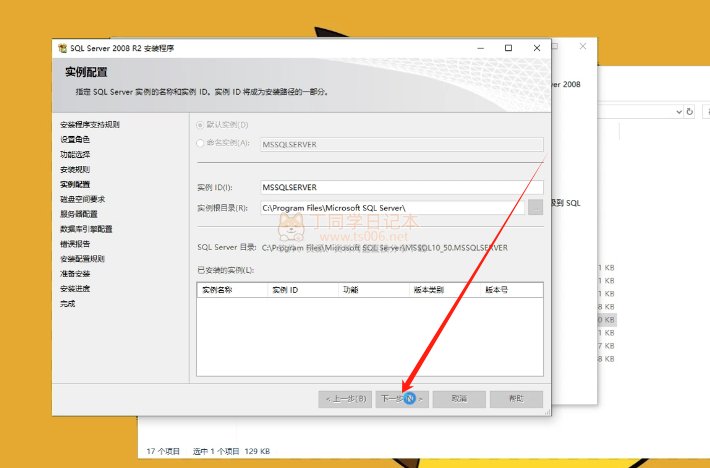Image resolution: width=710 pixels, height=468 pixels.
Task: Select 服务器配置 step in sidebar
Action: (79, 214)
